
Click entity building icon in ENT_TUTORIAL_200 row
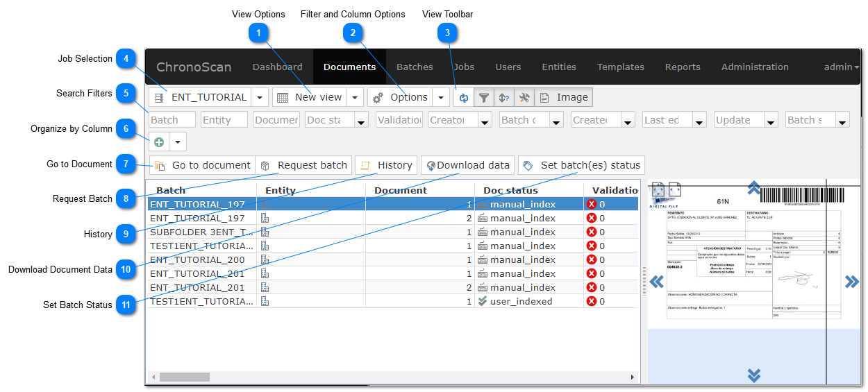tap(265, 259)
